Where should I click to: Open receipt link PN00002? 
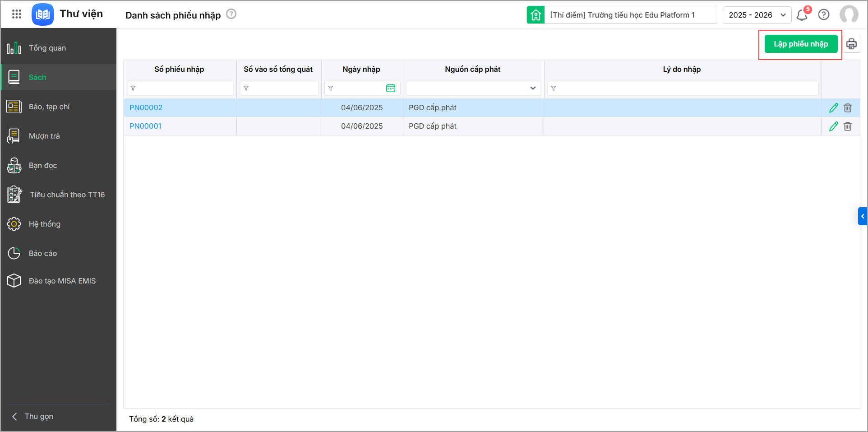146,108
